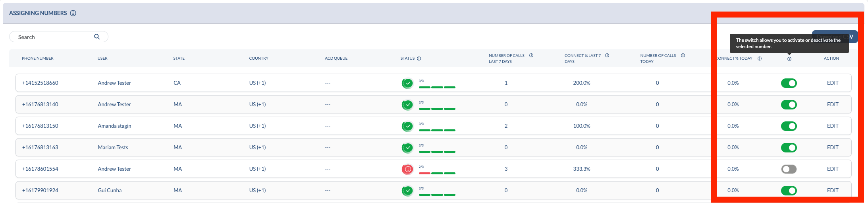Toggle off the switch for +16176813140
The height and width of the screenshot is (203, 868).
(789, 105)
